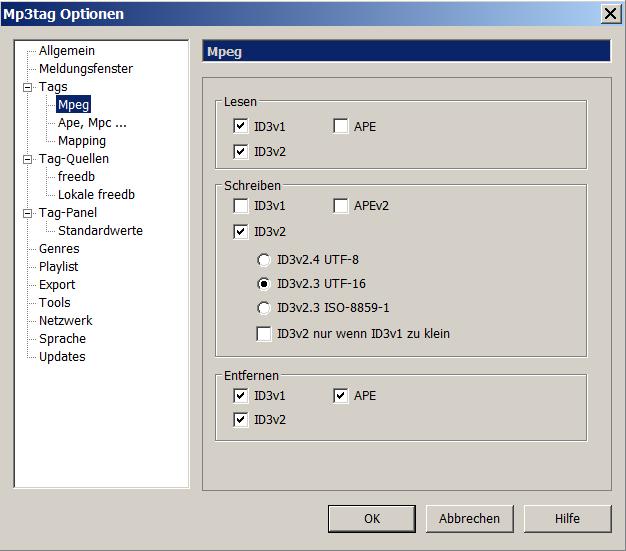Open Lokale freedb settings entry
The width and height of the screenshot is (626, 551).
click(96, 194)
